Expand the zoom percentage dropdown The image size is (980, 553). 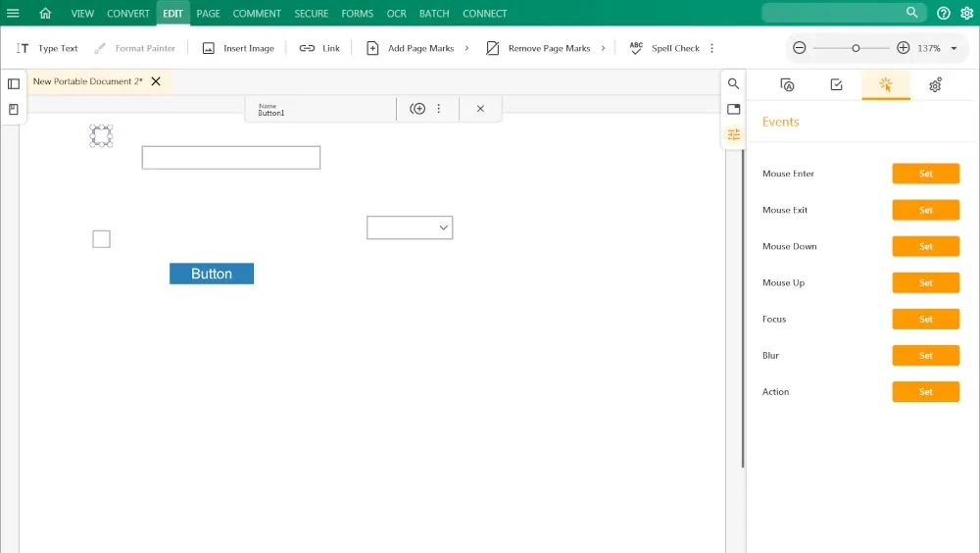(954, 48)
